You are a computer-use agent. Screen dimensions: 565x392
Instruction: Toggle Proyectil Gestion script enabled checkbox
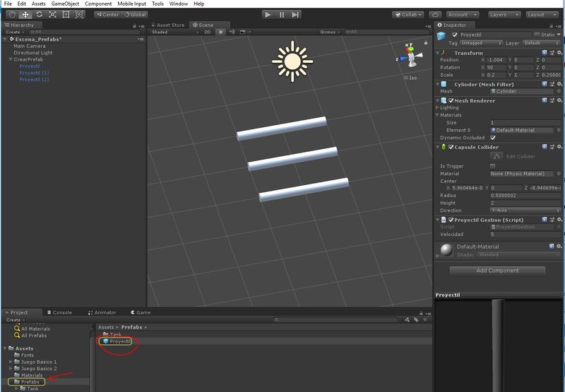451,220
